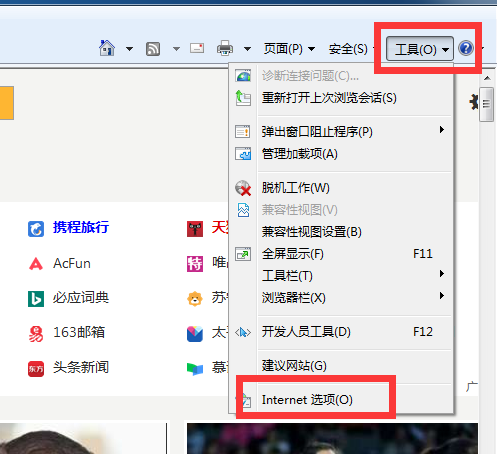This screenshot has width=497, height=454.
Task: Click the 163 mailbox icon
Action: (x=36, y=334)
